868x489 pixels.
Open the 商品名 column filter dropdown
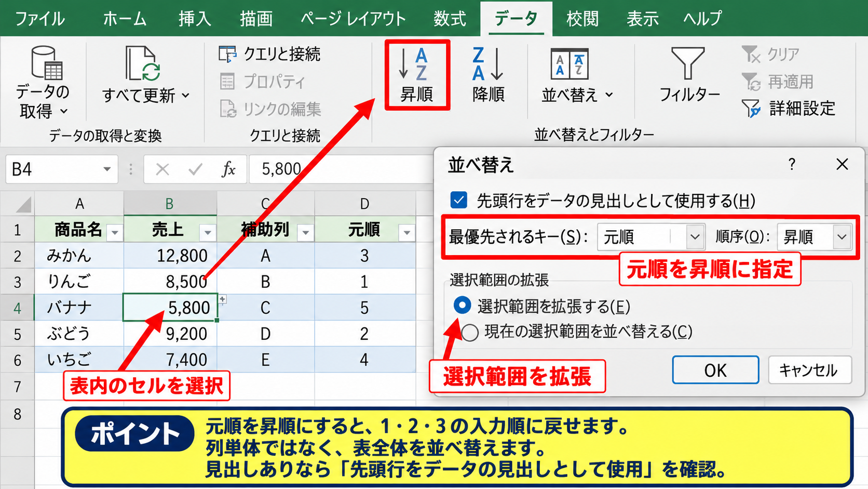[115, 233]
